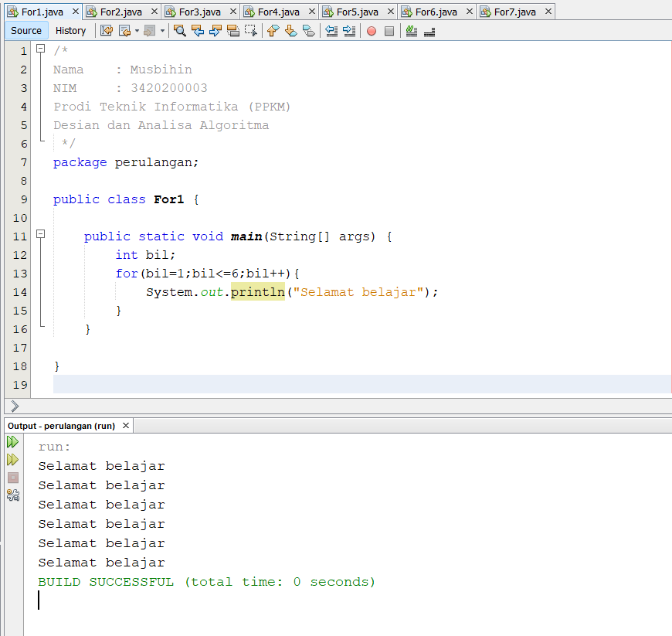
Task: Close the Output perulangan tab
Action: [x=126, y=426]
